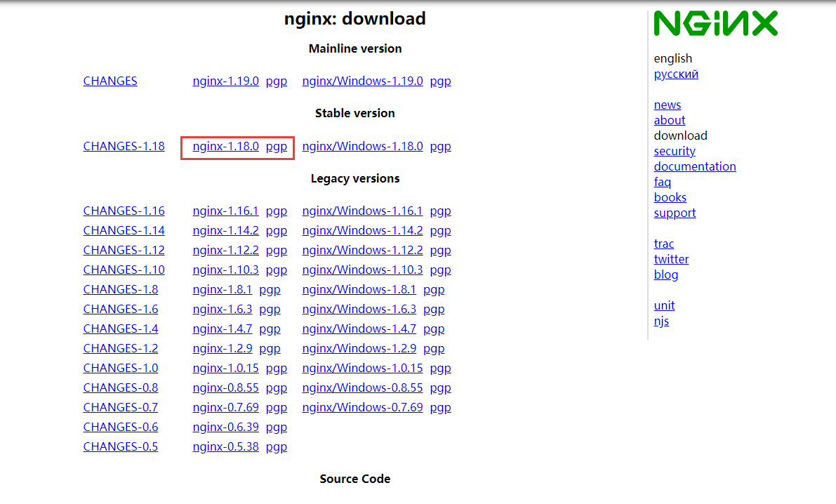The height and width of the screenshot is (504, 836).
Task: Open the CHANGES log for mainline version
Action: coord(110,81)
